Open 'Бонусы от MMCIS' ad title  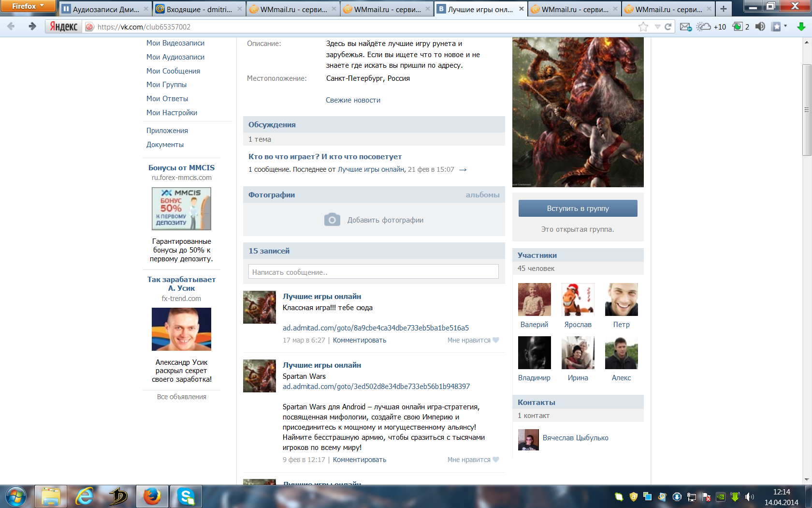181,168
